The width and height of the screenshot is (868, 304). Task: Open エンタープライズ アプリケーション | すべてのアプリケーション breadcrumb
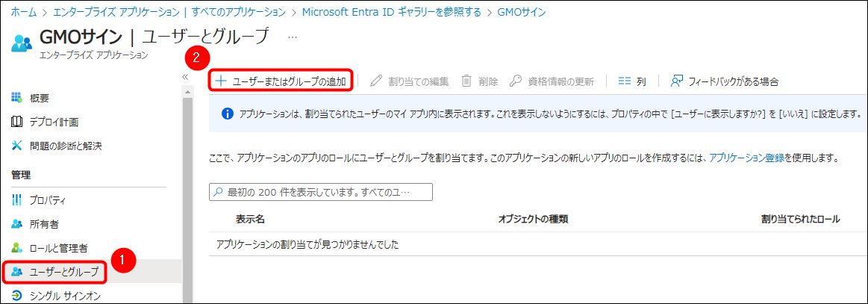pyautogui.click(x=168, y=12)
